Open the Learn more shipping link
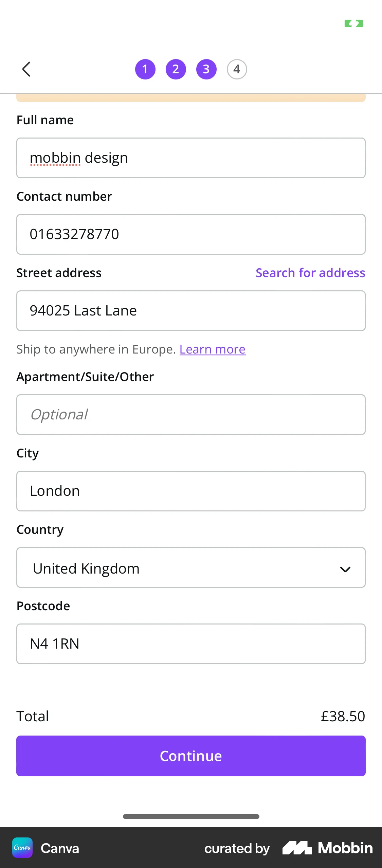382x868 pixels. pos(212,349)
